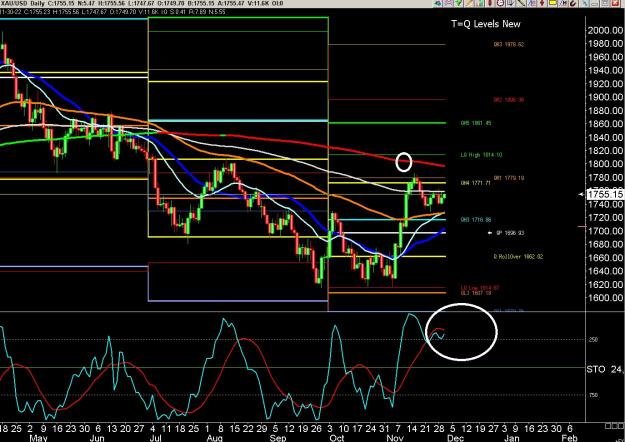
Task: Click the green checkmark toolbar icon
Action: [x=458, y=3]
